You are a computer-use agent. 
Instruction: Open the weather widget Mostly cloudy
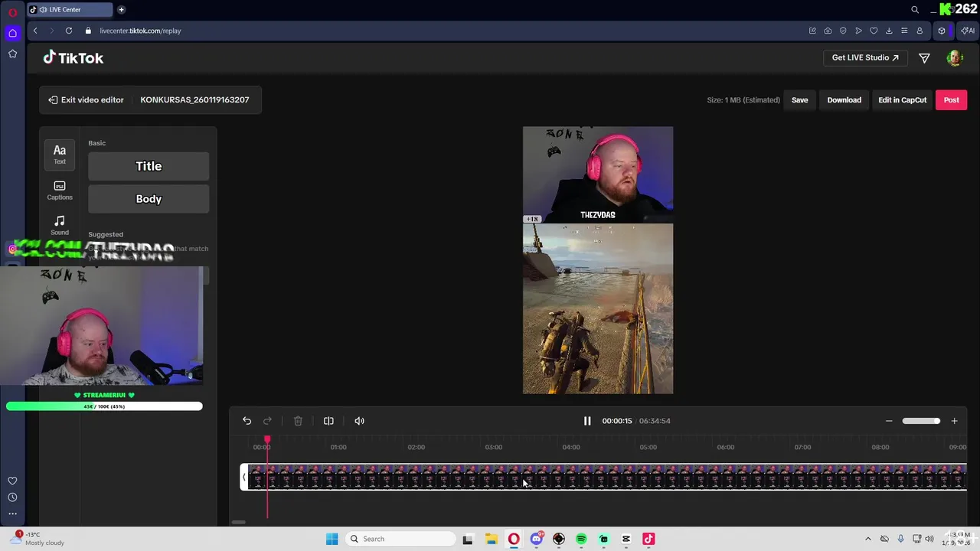[x=38, y=539]
